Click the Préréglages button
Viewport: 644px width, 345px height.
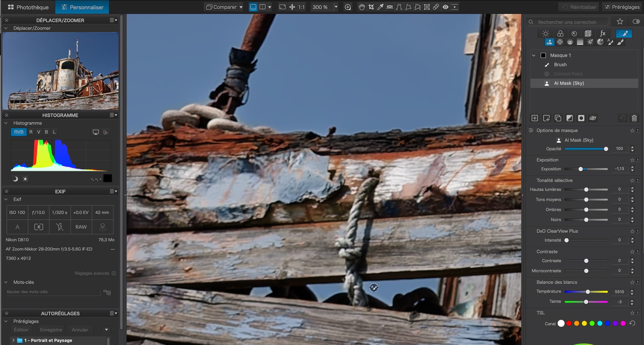coord(622,7)
